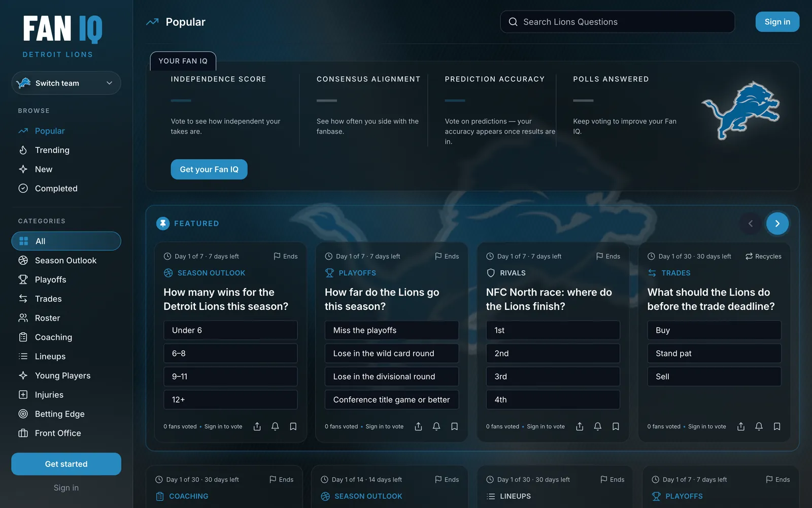812x508 pixels.
Task: Click Sign in link in sidebar
Action: coord(66,488)
